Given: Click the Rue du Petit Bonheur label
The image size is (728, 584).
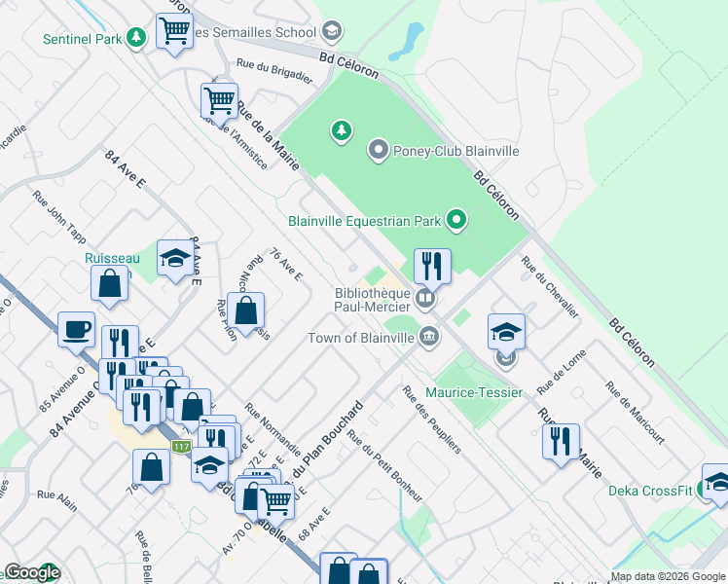Looking at the screenshot, I should 384,466.
